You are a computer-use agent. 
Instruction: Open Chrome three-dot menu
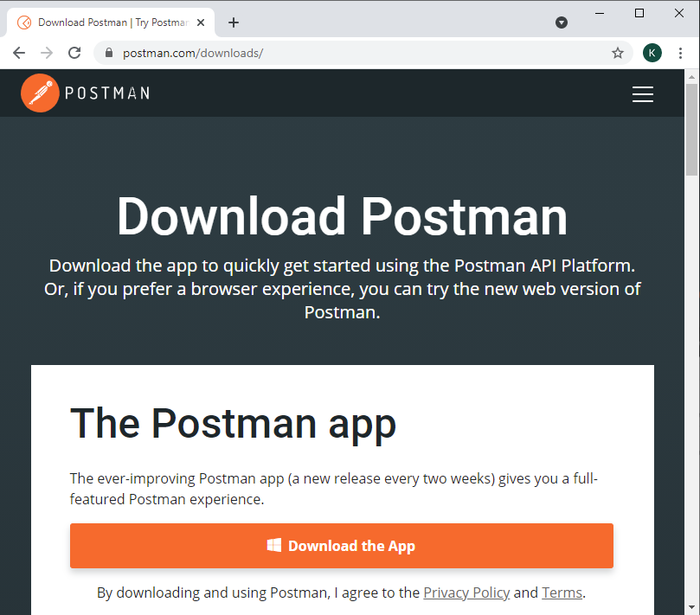pos(681,53)
